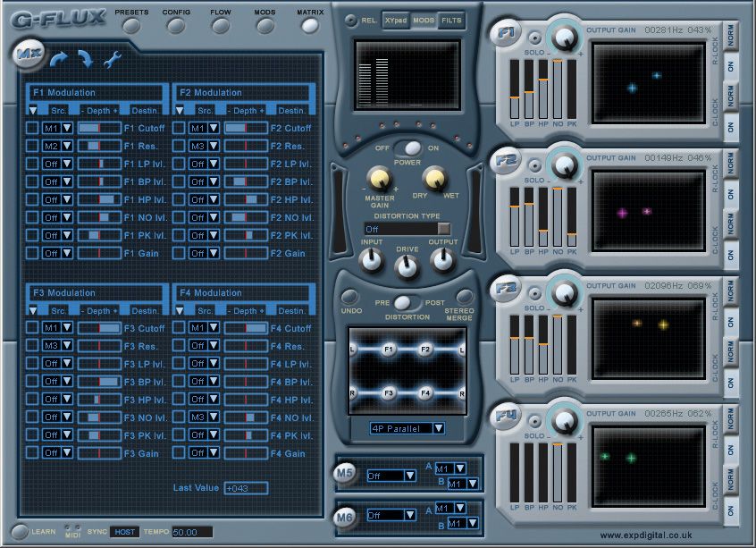756x548 pixels.
Task: Enable the F2 Cutoff modulation checkbox
Action: click(179, 128)
